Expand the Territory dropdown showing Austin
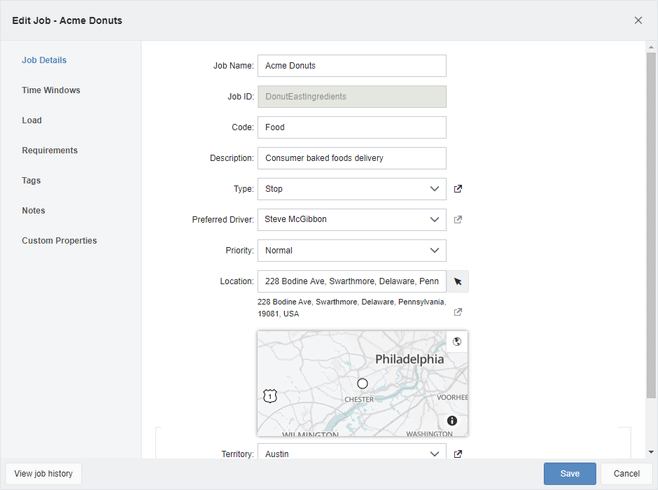The height and width of the screenshot is (490, 658). [x=352, y=452]
